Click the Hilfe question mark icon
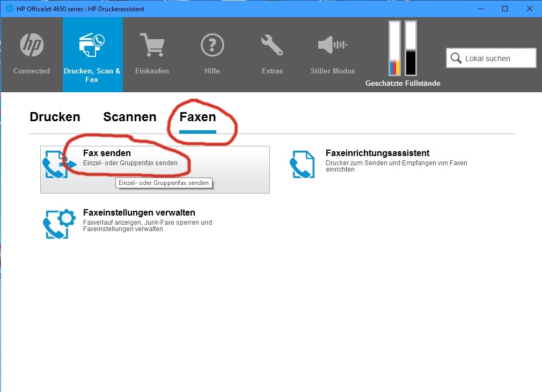Image resolution: width=542 pixels, height=392 pixels. (x=212, y=46)
